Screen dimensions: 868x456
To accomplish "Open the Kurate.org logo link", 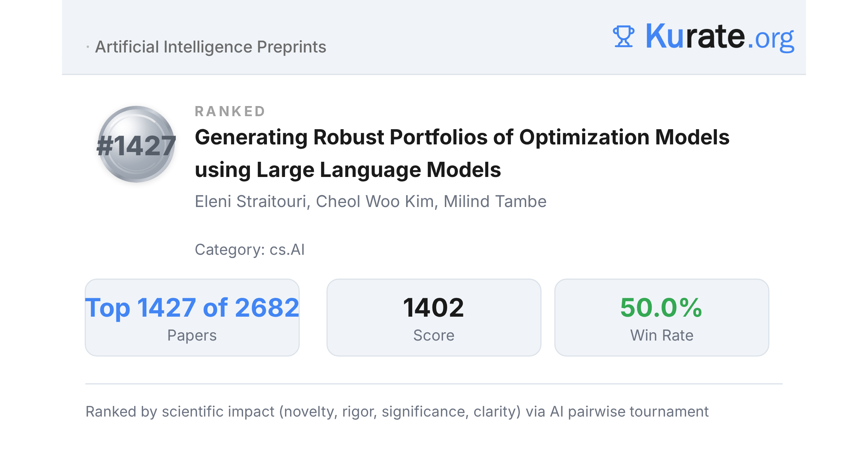I will 703,37.
